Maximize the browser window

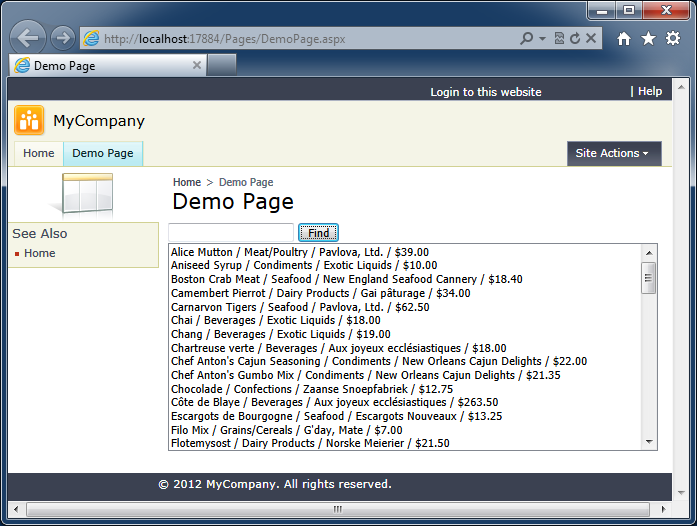[x=629, y=10]
